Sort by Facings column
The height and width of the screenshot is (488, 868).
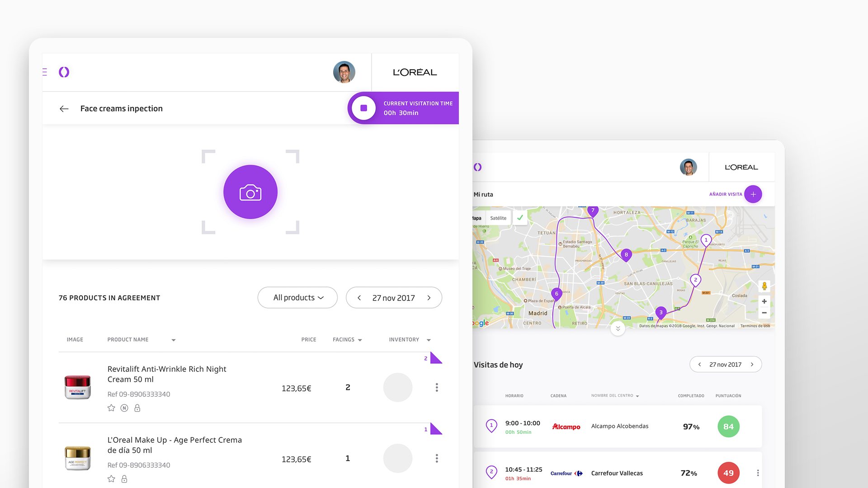[347, 340]
